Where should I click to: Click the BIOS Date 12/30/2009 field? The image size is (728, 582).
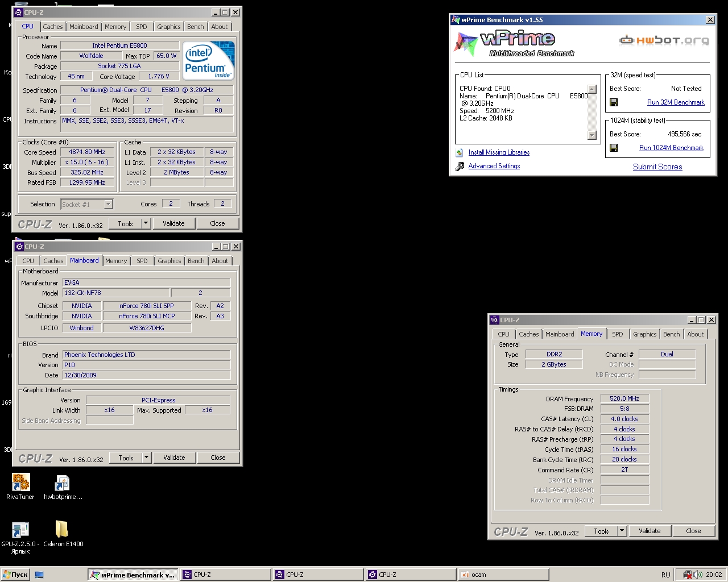pyautogui.click(x=146, y=375)
